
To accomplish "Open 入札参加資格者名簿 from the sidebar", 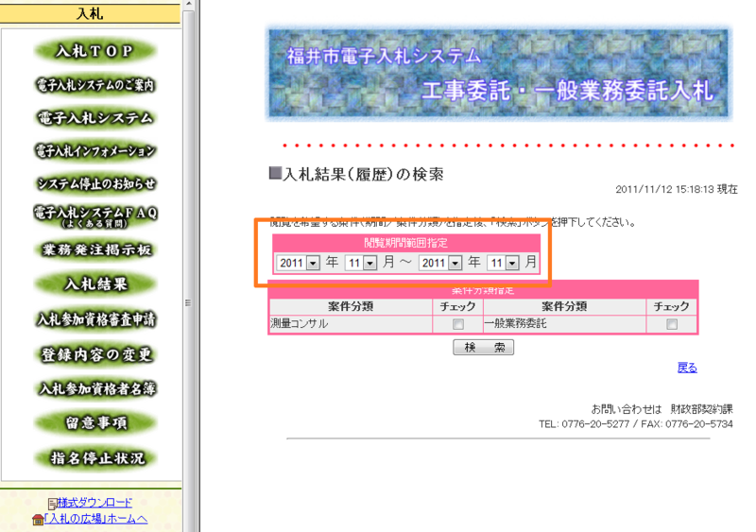I will 97,388.
